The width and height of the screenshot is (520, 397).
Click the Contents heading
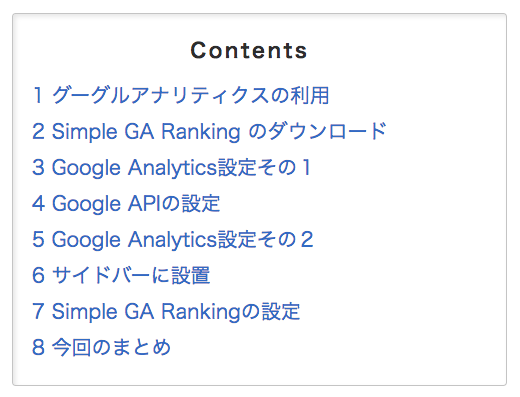(x=249, y=51)
